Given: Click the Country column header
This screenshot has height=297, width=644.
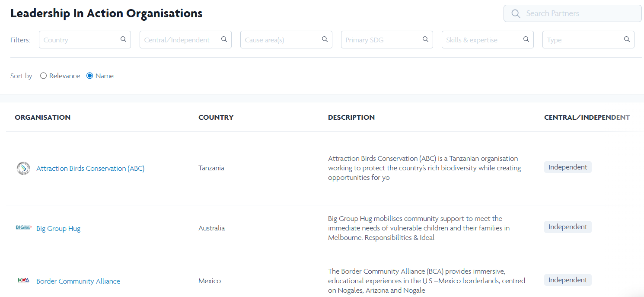Looking at the screenshot, I should pyautogui.click(x=216, y=118).
